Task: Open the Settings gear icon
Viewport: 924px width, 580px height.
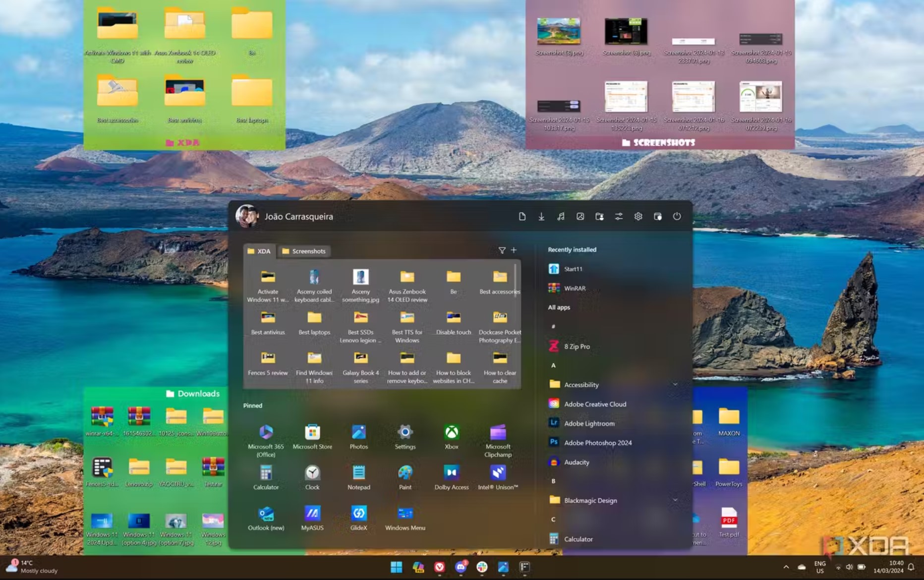Action: [x=638, y=217]
